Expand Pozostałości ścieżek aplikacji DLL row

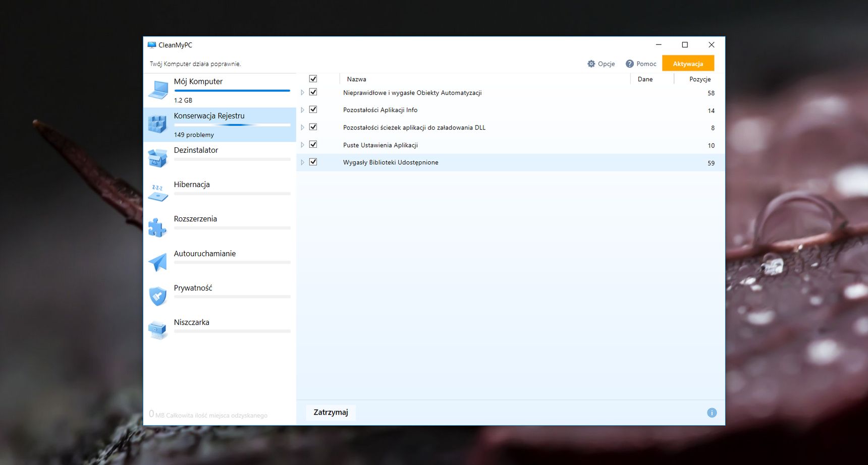click(302, 127)
